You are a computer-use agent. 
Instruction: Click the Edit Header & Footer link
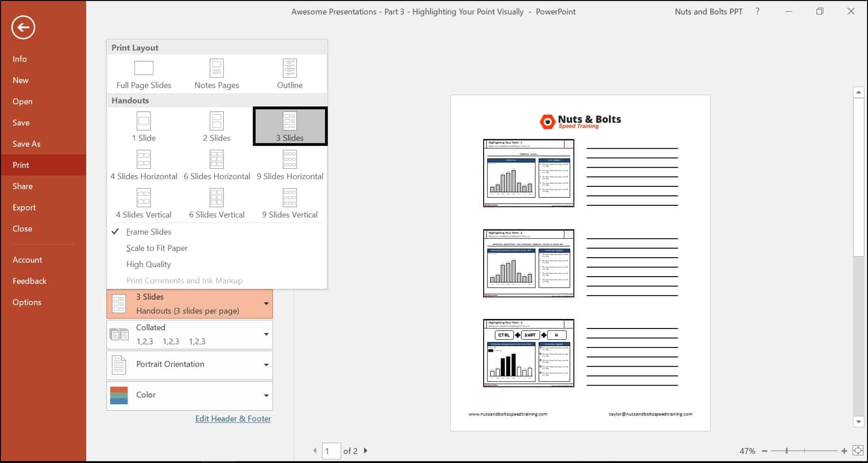pos(233,419)
